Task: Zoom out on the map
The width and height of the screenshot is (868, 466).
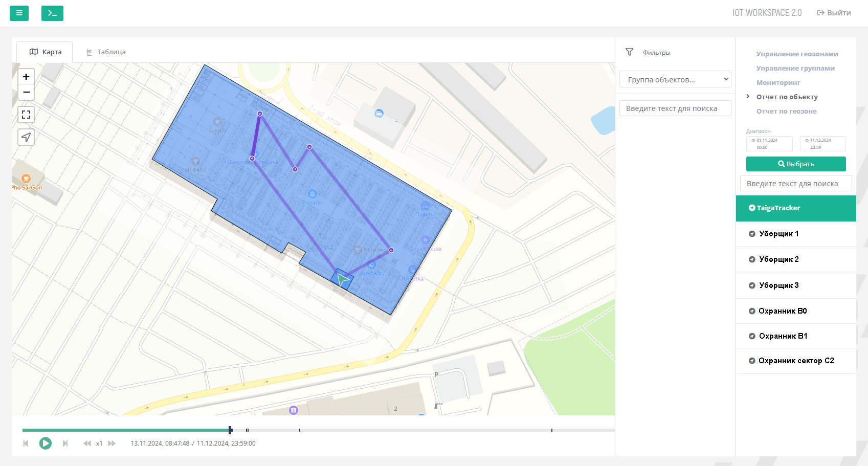Action: 26,92
